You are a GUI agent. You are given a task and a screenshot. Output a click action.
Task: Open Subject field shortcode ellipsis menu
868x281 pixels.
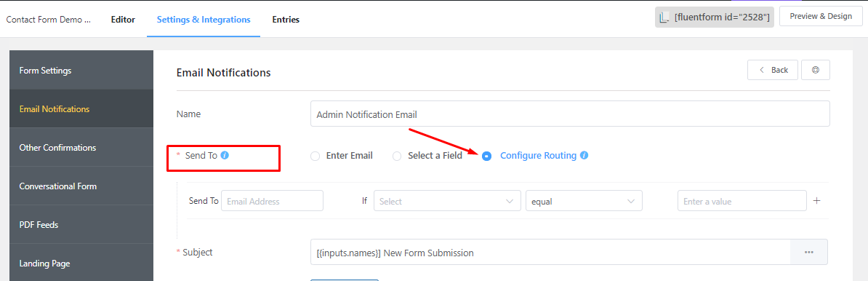coord(809,252)
